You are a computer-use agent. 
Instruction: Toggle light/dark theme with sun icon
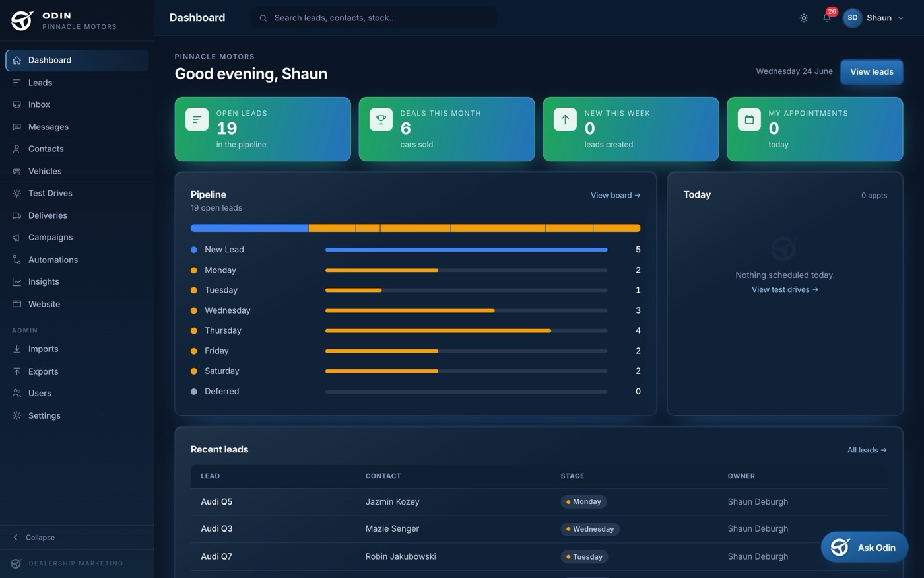pos(804,18)
